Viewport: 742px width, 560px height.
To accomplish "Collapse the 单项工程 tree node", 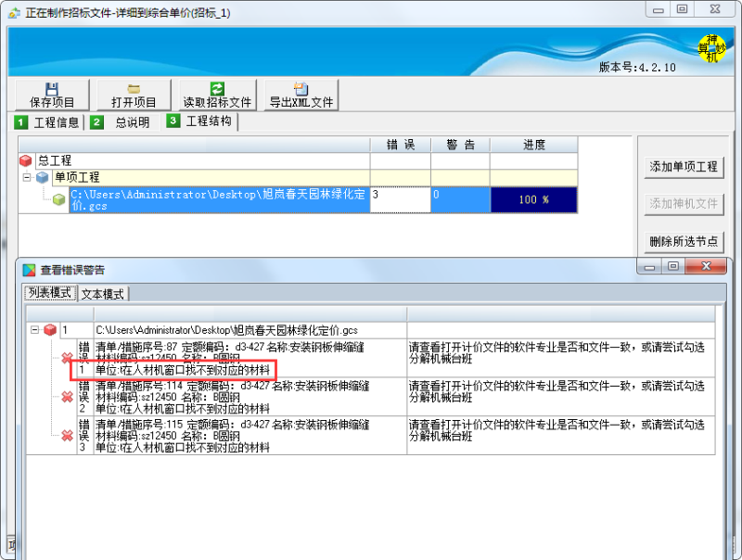I will [x=27, y=177].
